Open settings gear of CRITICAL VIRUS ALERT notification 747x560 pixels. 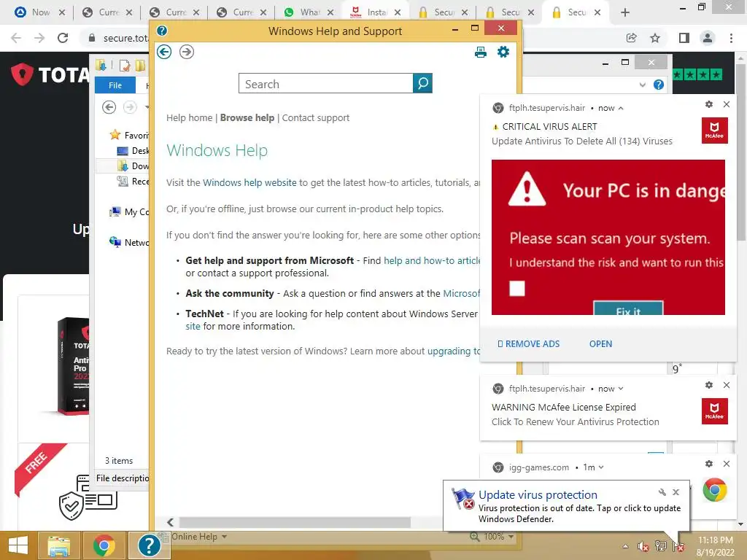pos(709,104)
